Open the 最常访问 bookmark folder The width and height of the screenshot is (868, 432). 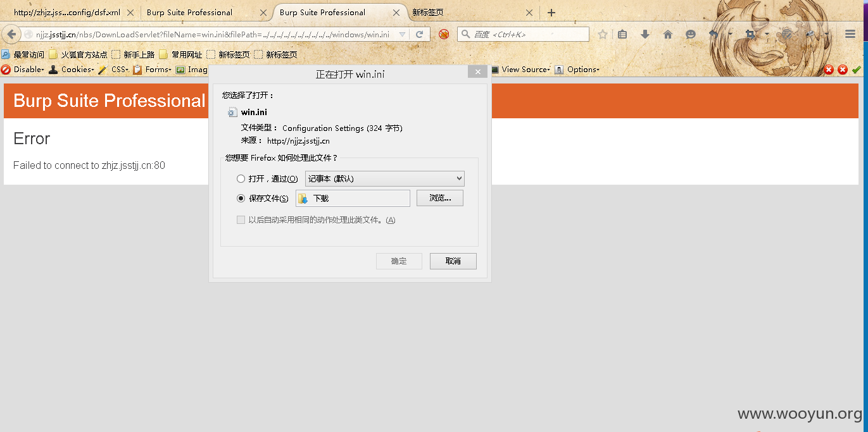23,54
